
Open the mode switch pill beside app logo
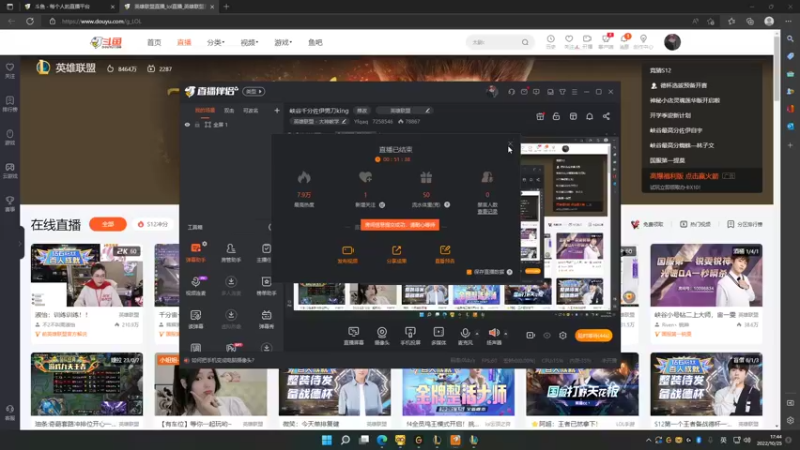click(x=254, y=91)
